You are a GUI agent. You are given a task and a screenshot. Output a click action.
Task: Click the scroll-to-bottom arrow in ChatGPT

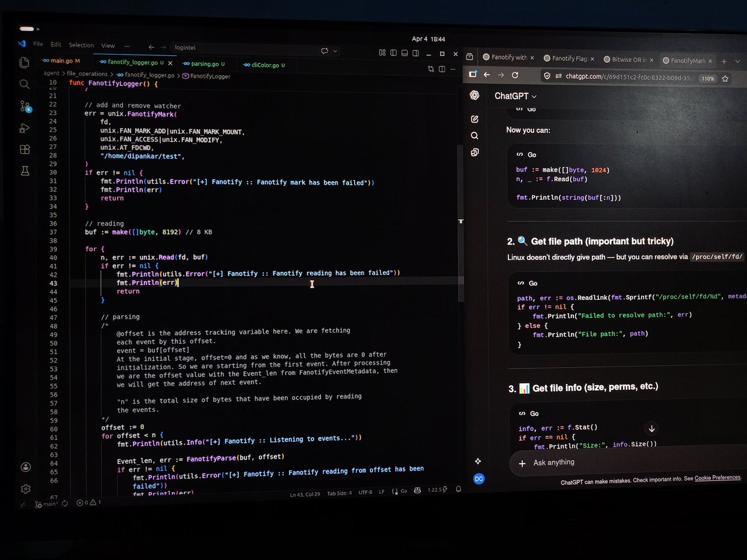pyautogui.click(x=652, y=428)
